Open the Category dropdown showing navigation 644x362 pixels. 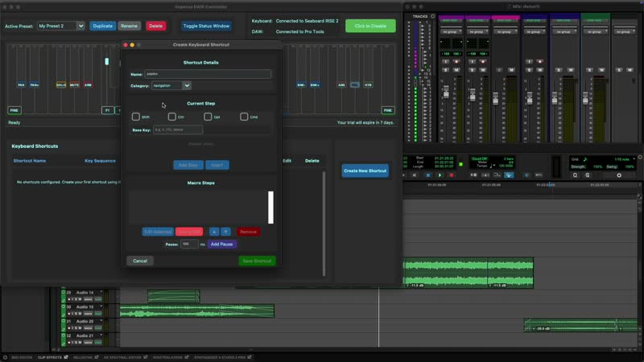pyautogui.click(x=171, y=86)
